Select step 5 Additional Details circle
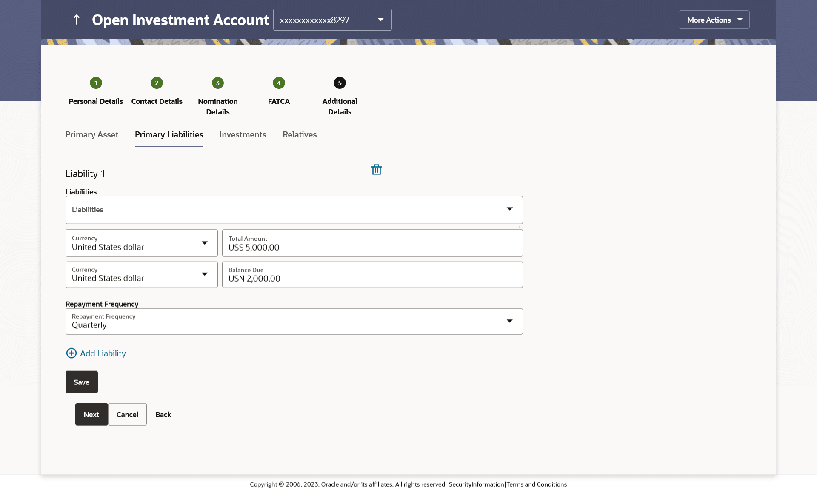This screenshot has height=504, width=817. tap(340, 83)
